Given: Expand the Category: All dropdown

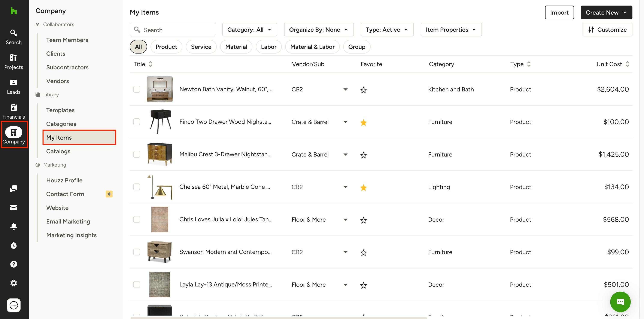Looking at the screenshot, I should (249, 30).
